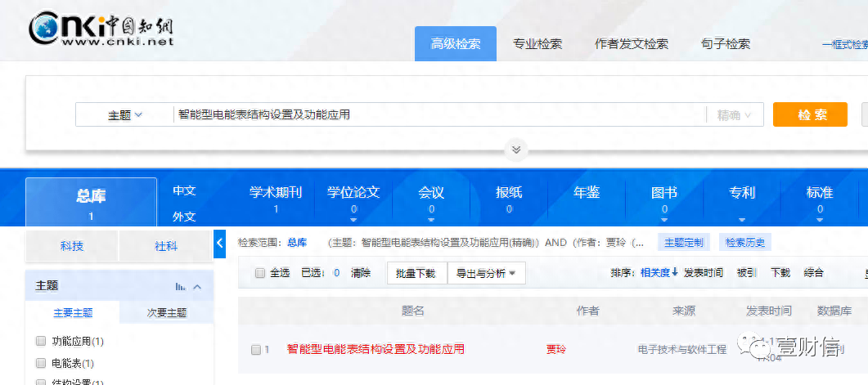The width and height of the screenshot is (868, 385).
Task: Click the CNKI logo
Action: point(102,29)
